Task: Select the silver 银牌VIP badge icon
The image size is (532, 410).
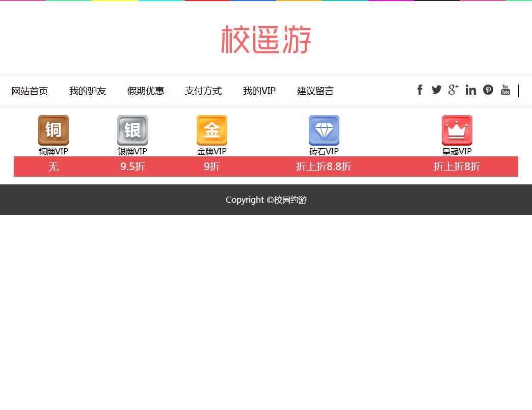Action: tap(132, 130)
